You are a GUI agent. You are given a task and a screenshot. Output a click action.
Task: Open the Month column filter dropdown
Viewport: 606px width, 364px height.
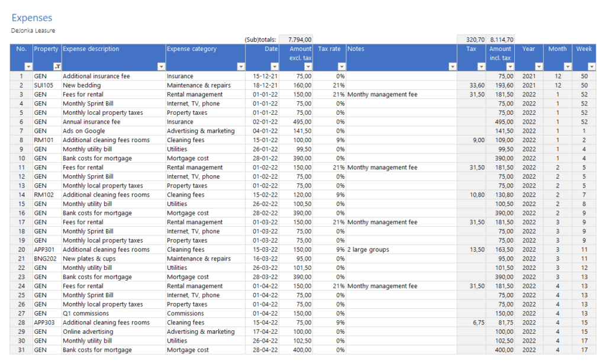(568, 67)
